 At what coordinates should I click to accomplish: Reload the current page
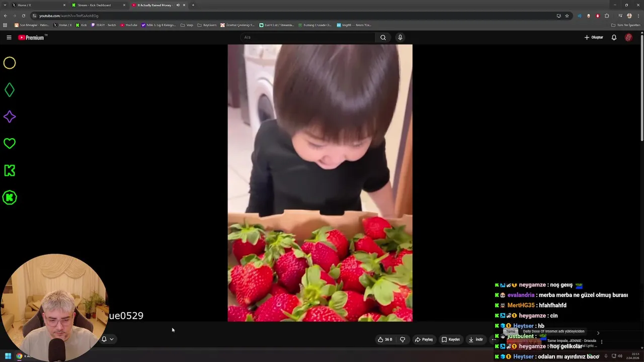23,16
